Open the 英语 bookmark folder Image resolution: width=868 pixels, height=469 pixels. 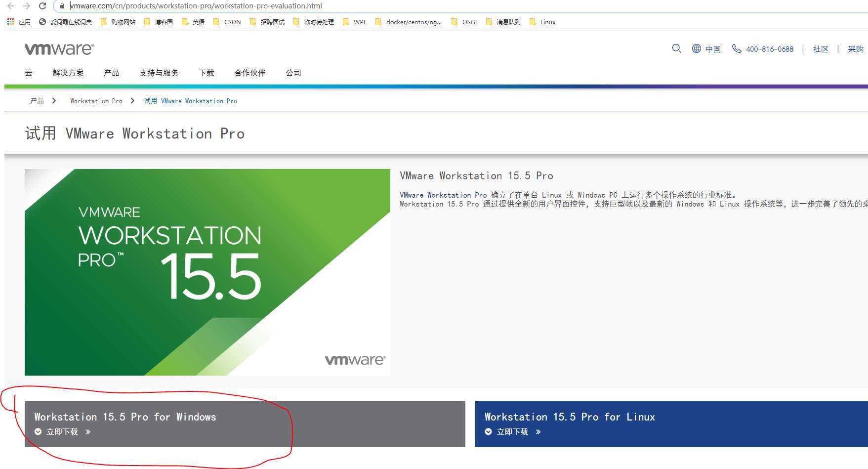pyautogui.click(x=193, y=22)
